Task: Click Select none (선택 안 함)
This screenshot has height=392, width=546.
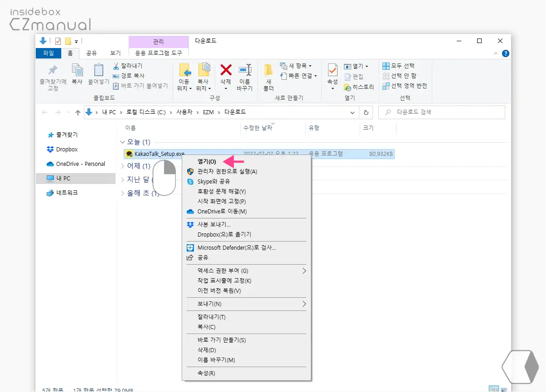Action: pos(399,76)
